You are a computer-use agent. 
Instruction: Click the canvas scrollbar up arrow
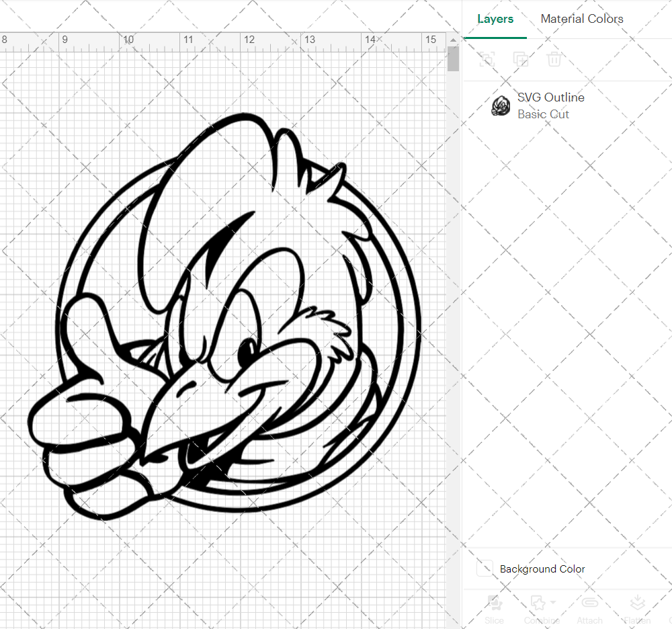point(453,40)
